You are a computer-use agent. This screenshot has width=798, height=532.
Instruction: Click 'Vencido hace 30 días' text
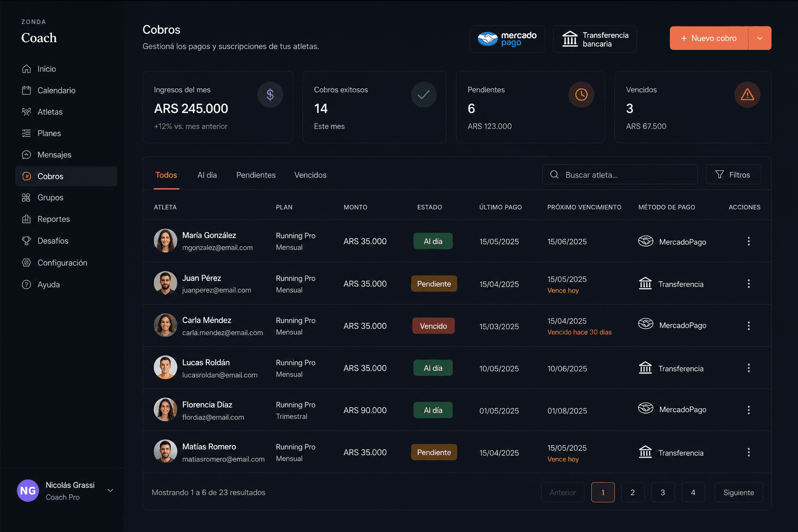click(x=580, y=332)
